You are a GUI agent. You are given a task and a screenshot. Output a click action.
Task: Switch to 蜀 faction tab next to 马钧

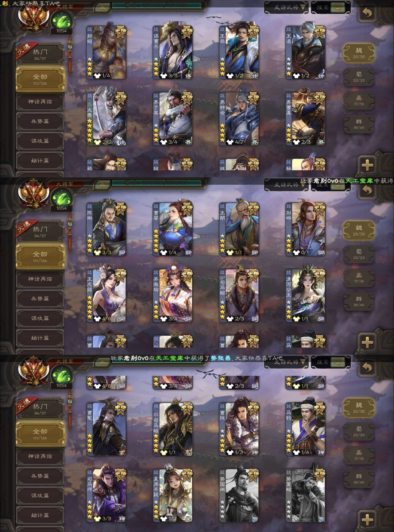point(359,432)
